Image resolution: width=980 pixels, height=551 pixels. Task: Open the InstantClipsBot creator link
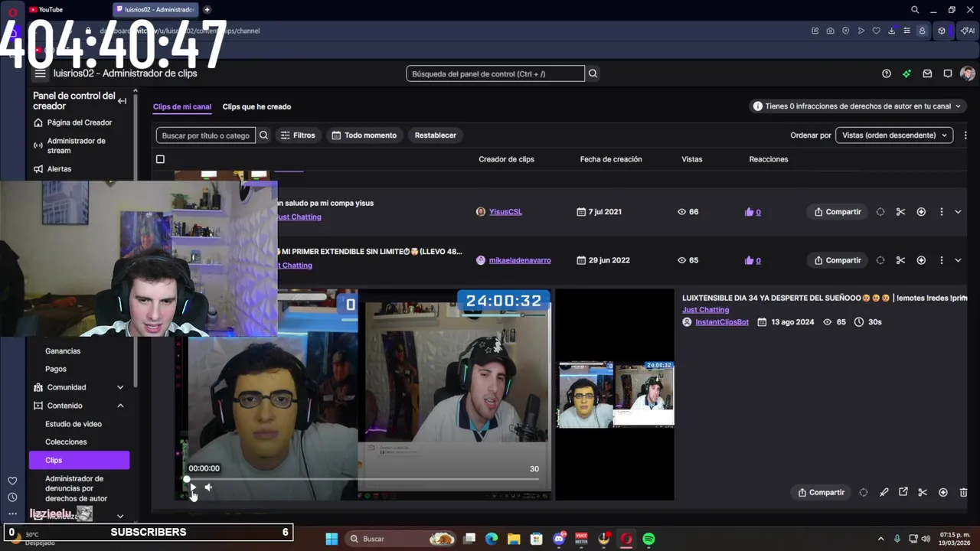[x=722, y=322]
